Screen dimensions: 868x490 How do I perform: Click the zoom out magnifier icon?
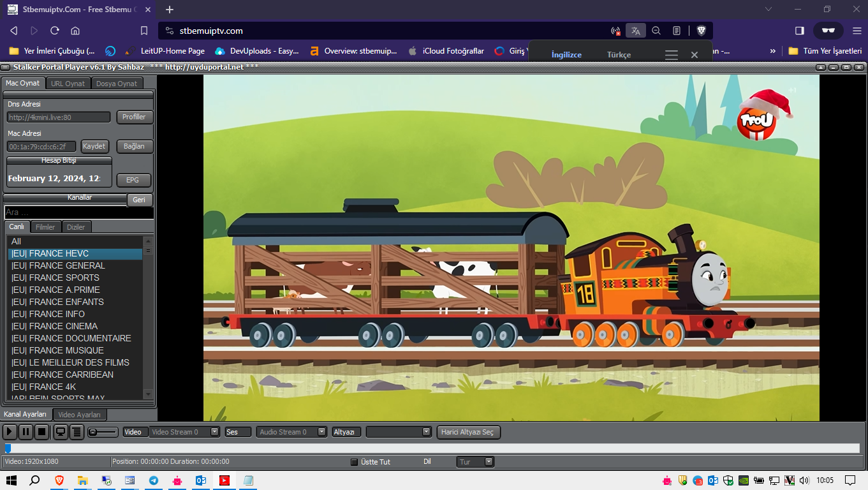(x=656, y=31)
